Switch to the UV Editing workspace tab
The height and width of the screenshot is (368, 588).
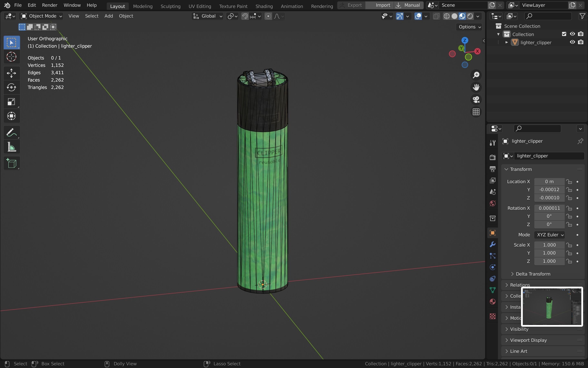pos(200,6)
